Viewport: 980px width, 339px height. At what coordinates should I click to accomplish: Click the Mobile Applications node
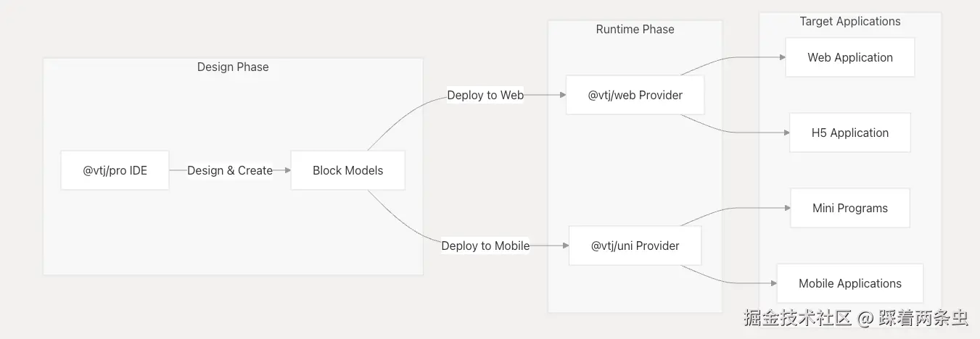pyautogui.click(x=849, y=283)
